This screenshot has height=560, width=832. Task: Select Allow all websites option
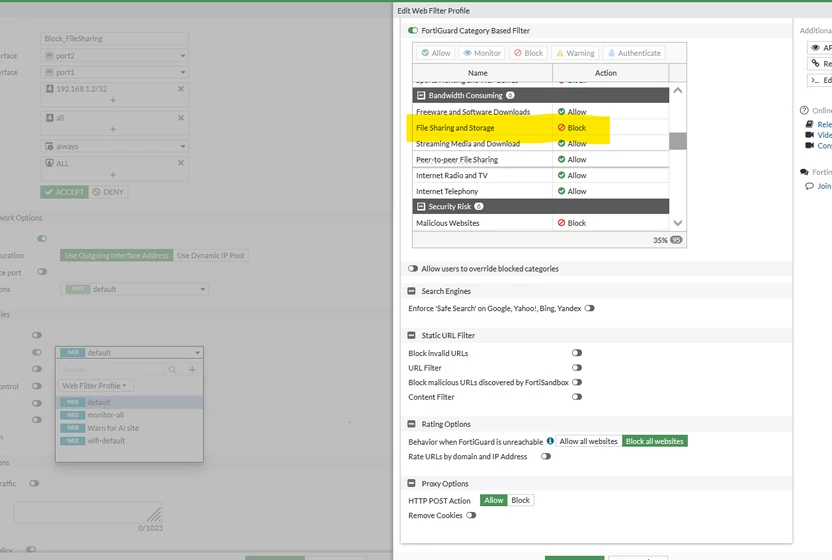coord(588,442)
